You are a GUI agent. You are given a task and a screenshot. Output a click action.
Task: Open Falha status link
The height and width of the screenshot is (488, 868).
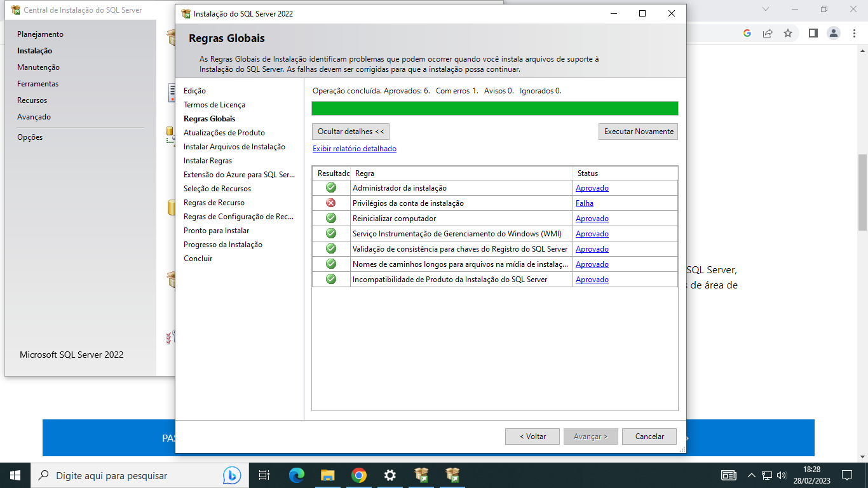click(x=585, y=203)
